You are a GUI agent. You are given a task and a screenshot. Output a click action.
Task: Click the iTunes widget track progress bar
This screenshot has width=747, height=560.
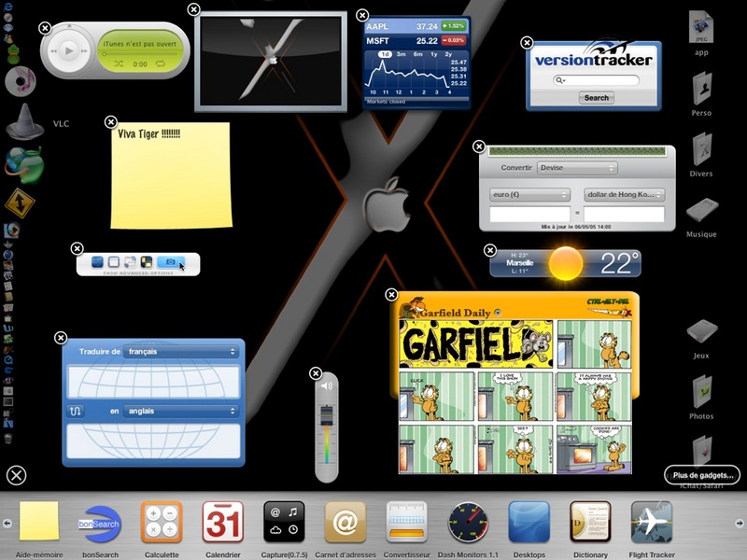[140, 54]
